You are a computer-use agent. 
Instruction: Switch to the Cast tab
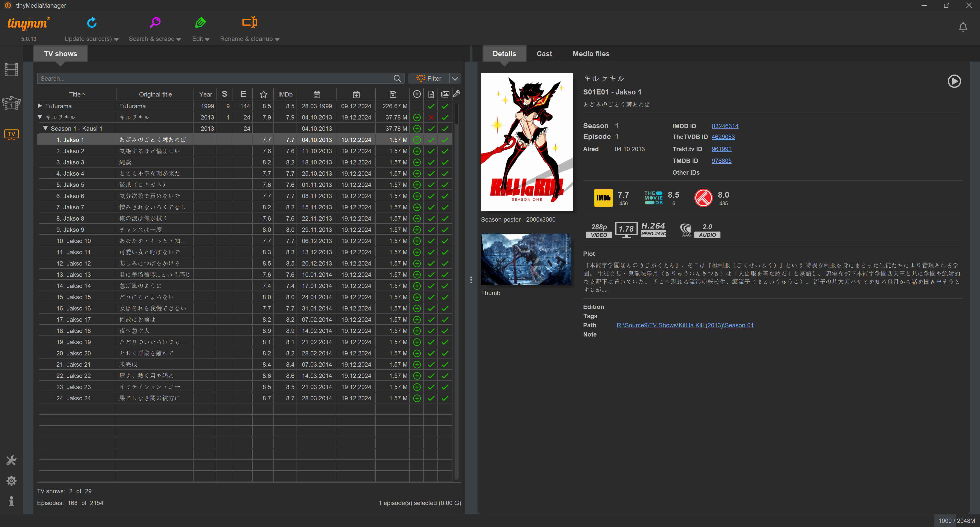[x=544, y=54]
